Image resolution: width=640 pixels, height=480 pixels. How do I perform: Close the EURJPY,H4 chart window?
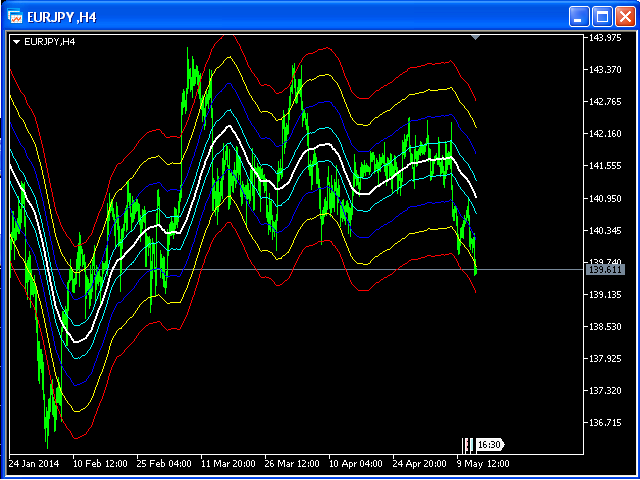625,18
